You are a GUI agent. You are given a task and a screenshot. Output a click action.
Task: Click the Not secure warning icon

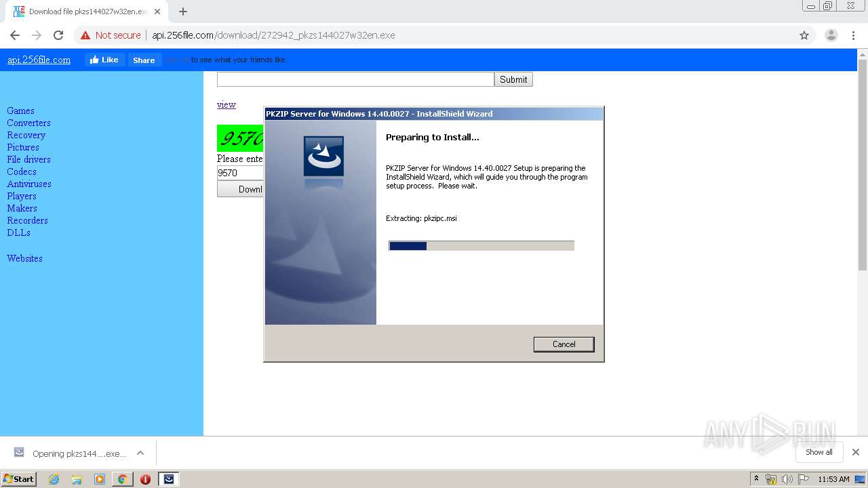pos(85,35)
